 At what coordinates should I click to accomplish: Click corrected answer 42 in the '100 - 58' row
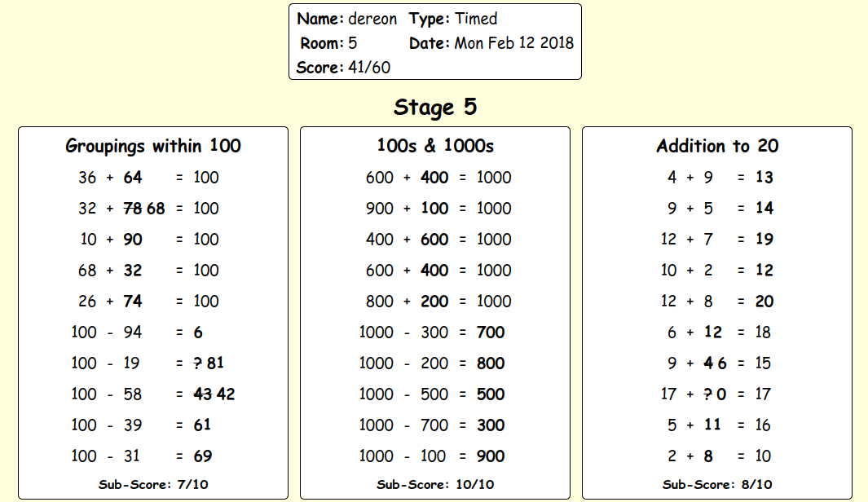click(x=226, y=394)
